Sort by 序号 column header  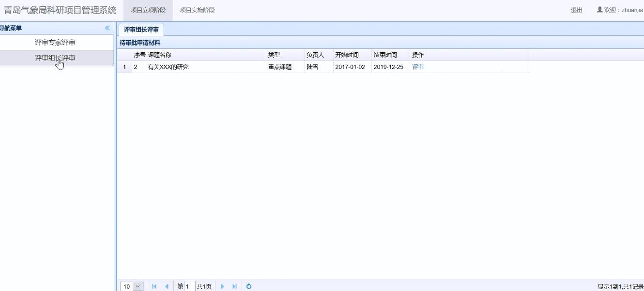click(x=139, y=55)
